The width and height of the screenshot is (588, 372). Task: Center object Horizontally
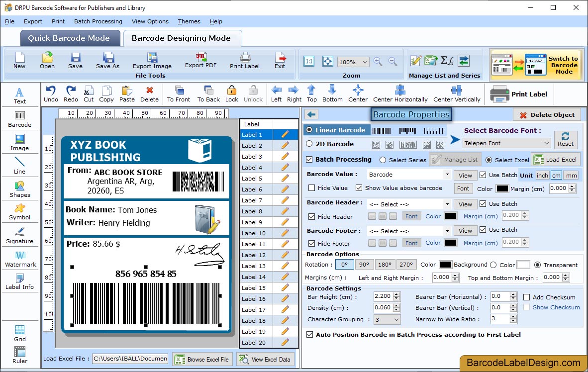[x=400, y=94]
